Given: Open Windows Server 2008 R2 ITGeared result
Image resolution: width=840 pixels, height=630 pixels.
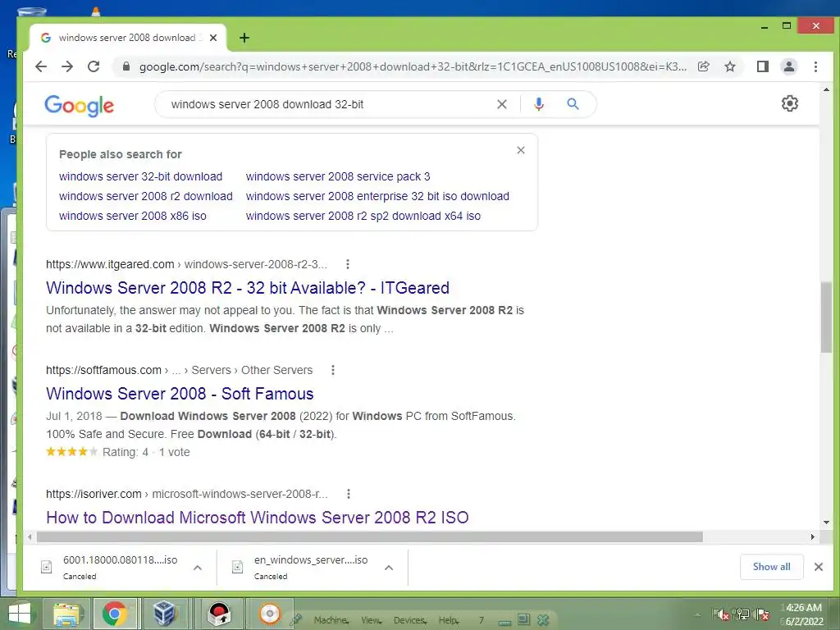Looking at the screenshot, I should (248, 288).
